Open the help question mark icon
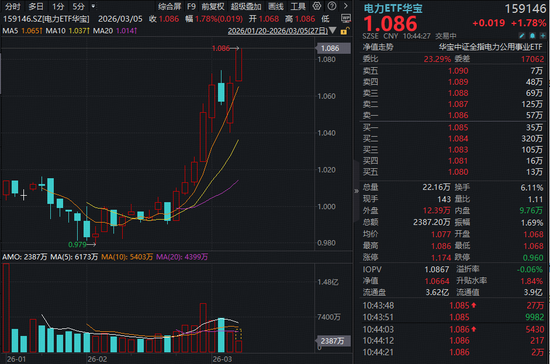The image size is (550, 364). [332, 6]
